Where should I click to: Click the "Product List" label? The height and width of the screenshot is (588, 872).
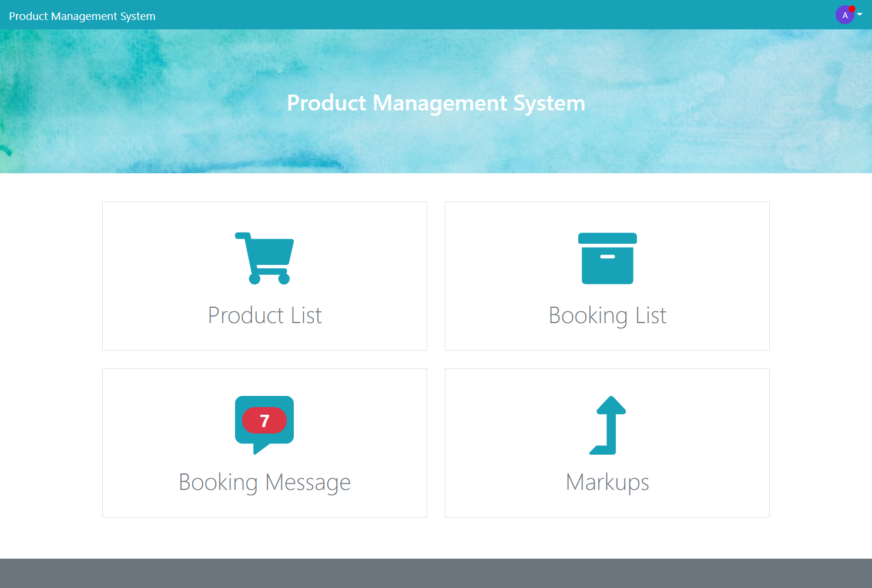264,315
